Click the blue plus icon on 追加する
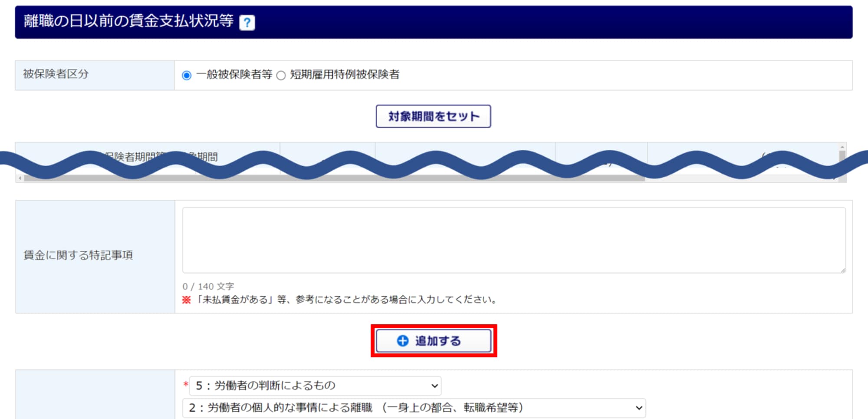 pyautogui.click(x=403, y=341)
